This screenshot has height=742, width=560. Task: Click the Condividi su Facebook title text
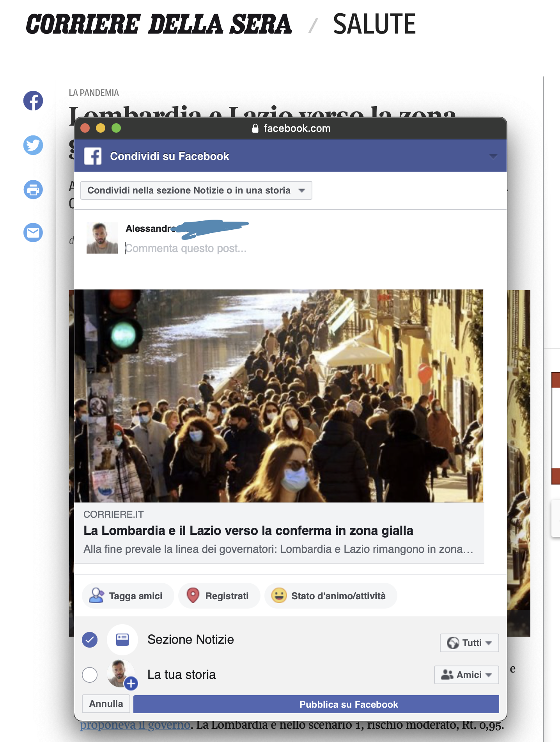point(170,156)
